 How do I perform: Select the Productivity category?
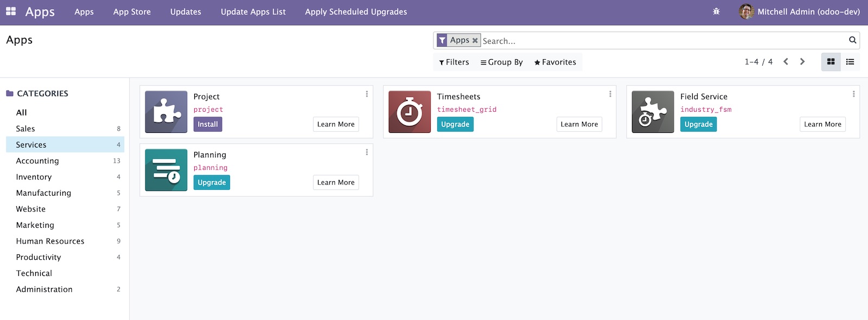[65, 257]
